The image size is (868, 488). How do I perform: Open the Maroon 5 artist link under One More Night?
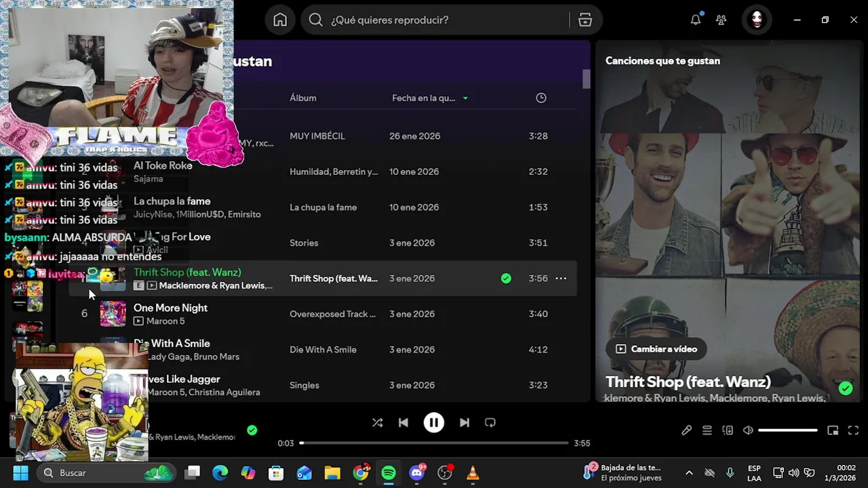[165, 321]
